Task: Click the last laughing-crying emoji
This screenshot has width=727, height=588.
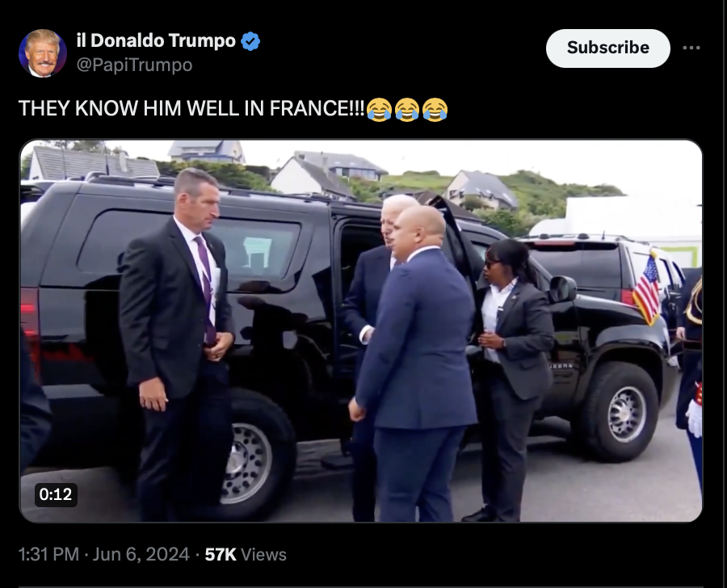Action: [x=435, y=109]
